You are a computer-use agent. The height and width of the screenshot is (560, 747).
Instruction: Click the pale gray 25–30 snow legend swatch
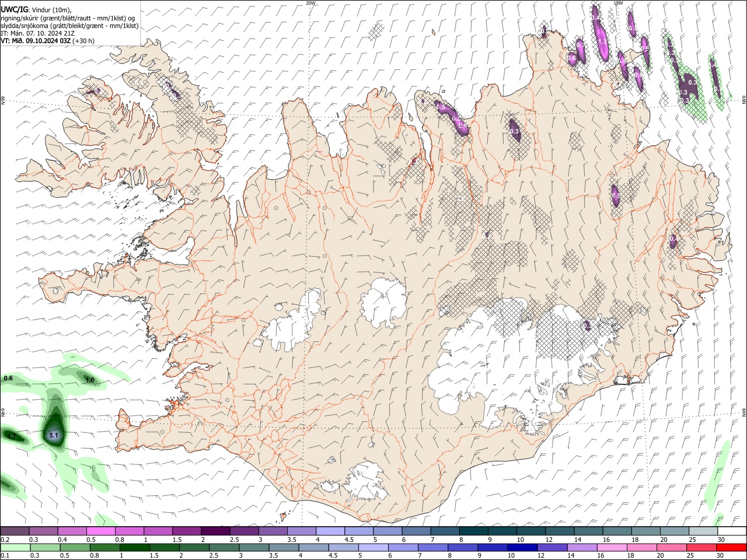point(704,531)
